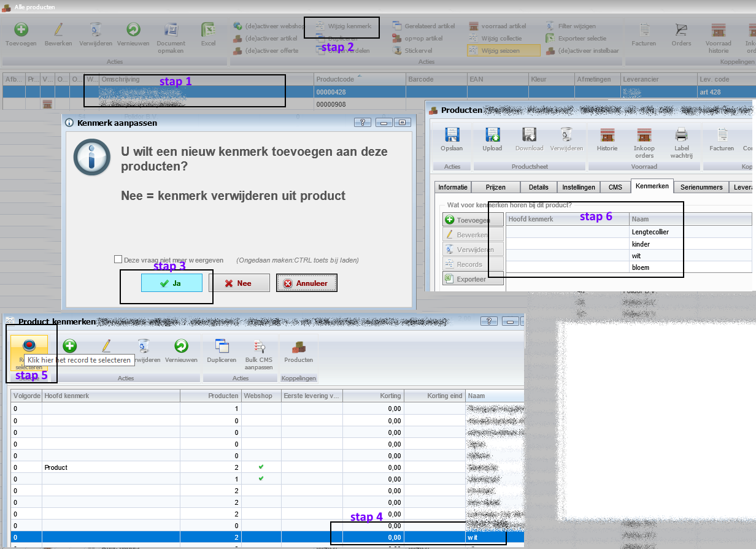Viewport: 756px width, 549px height.
Task: Open the Prijzen tab
Action: [495, 187]
